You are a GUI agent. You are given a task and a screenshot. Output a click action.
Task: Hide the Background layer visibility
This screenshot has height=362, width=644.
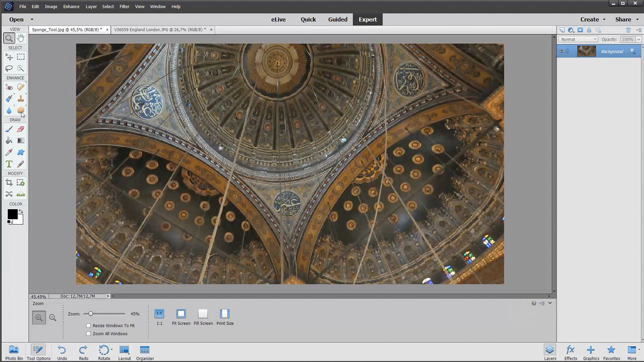pos(562,51)
